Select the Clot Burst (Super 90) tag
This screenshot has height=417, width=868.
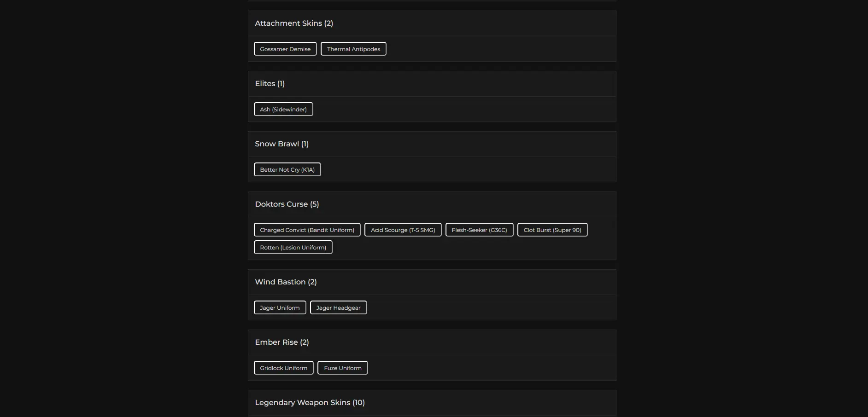pyautogui.click(x=552, y=230)
